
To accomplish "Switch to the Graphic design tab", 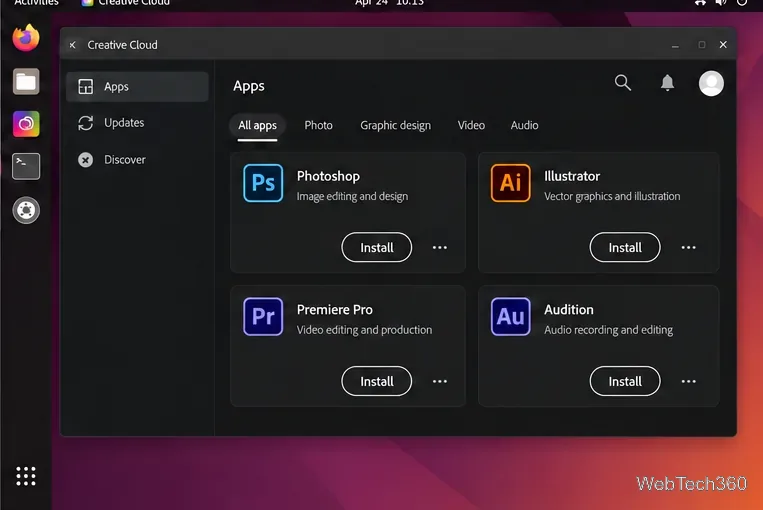I will (x=395, y=126).
